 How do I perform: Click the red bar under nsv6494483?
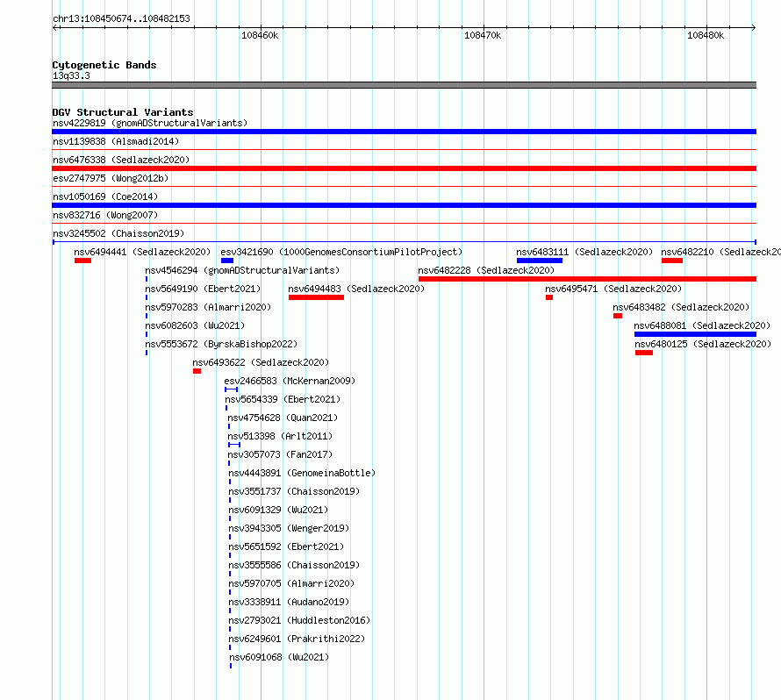pos(316,297)
